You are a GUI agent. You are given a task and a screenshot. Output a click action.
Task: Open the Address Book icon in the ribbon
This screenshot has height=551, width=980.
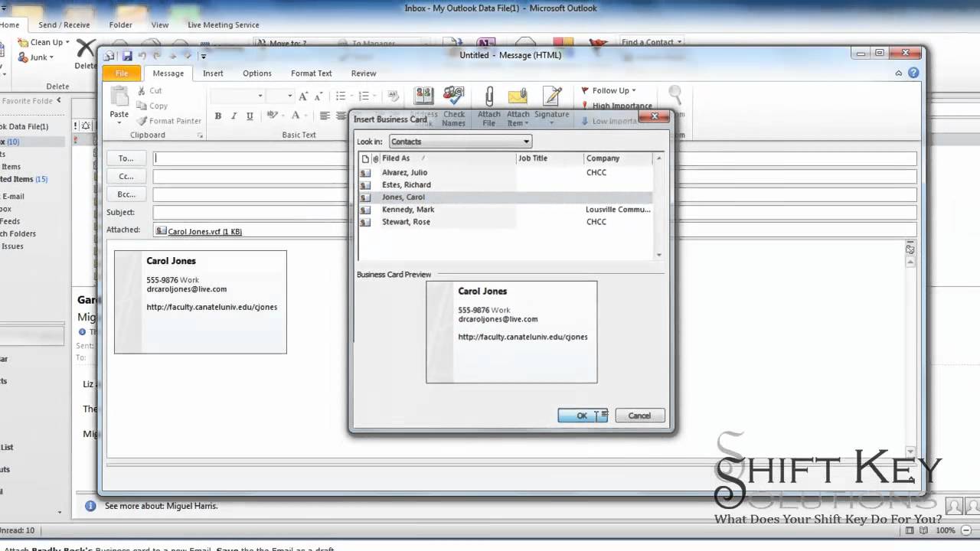423,96
